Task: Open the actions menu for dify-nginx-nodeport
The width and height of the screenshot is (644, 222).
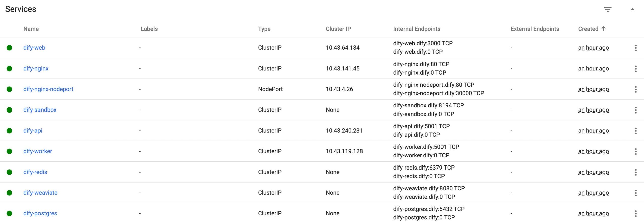Action: 636,89
